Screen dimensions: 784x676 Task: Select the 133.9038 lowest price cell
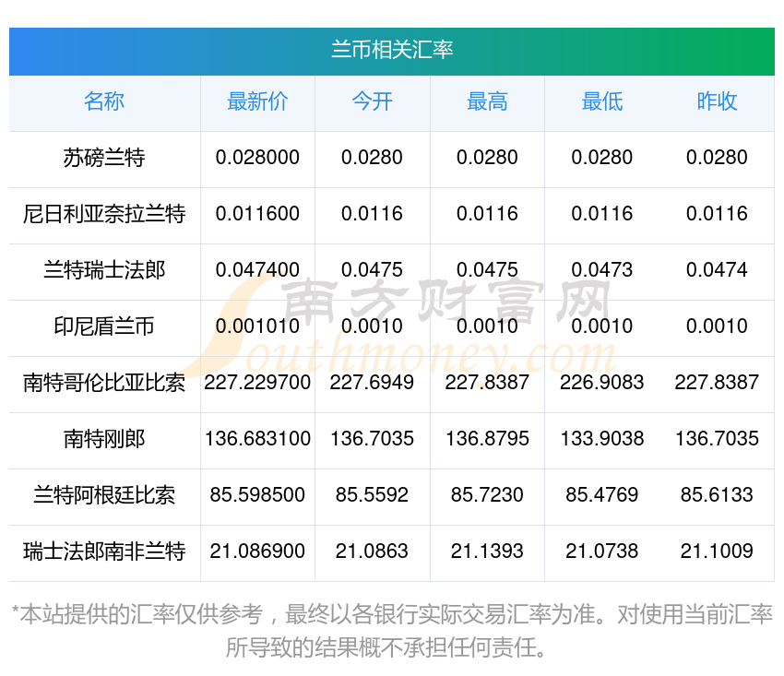(x=601, y=439)
